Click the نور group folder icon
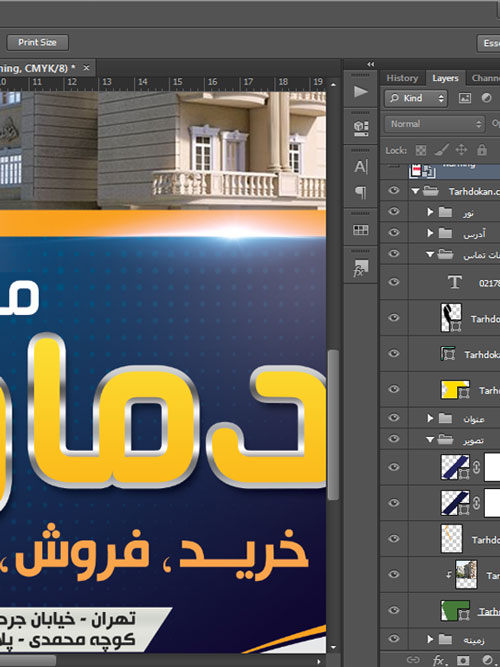 445,212
